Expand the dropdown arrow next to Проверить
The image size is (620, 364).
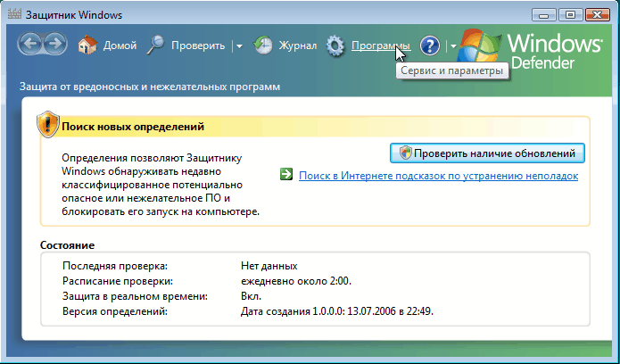[239, 45]
